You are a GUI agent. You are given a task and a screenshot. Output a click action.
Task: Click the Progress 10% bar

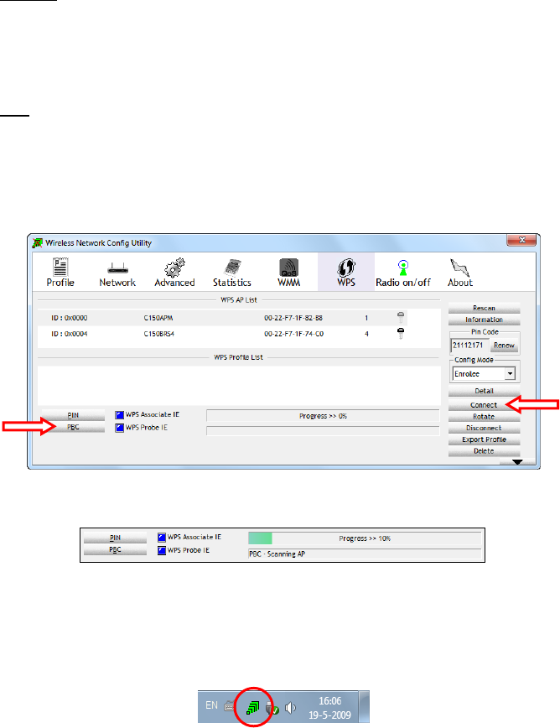point(365,538)
